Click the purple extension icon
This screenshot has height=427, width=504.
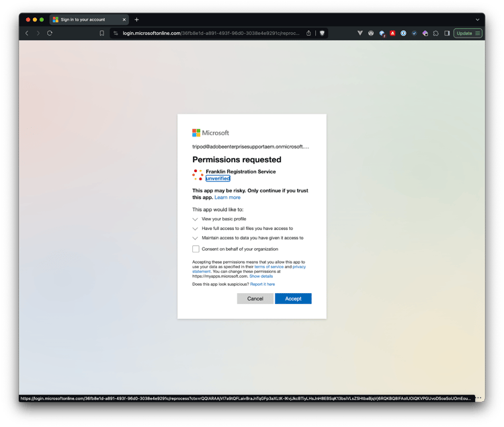pos(425,33)
